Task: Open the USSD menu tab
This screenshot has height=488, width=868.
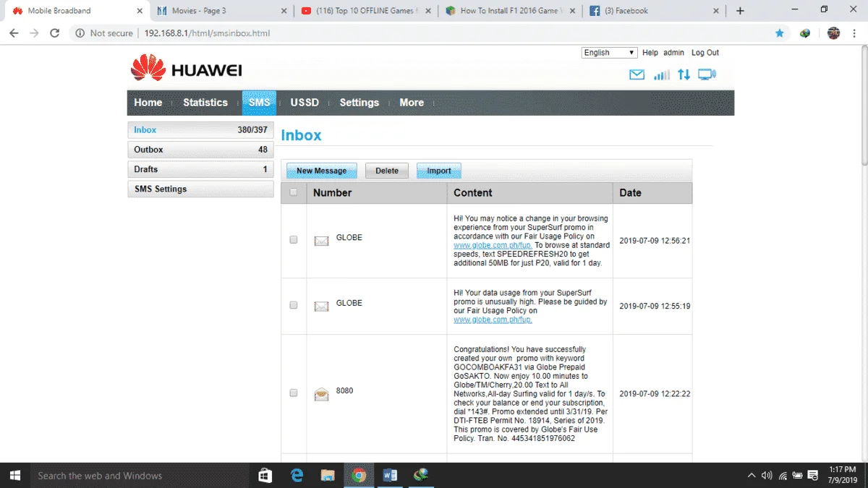Action: pos(305,103)
